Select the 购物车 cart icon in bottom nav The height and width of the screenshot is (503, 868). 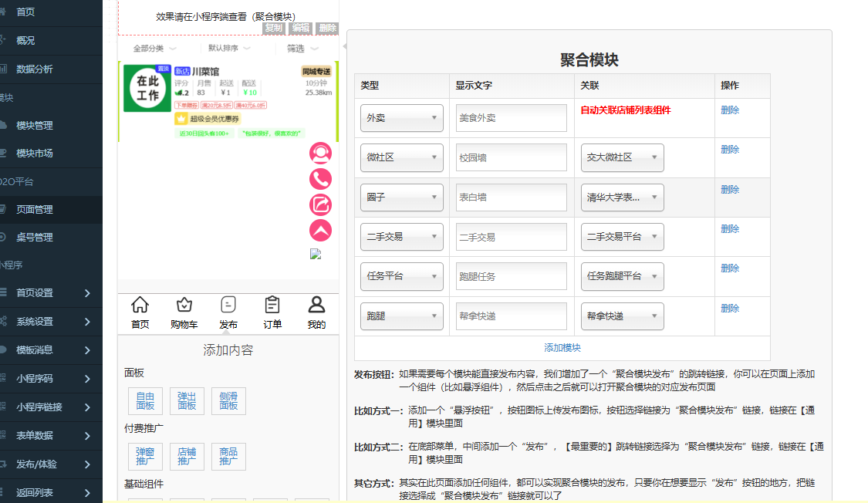coord(184,306)
